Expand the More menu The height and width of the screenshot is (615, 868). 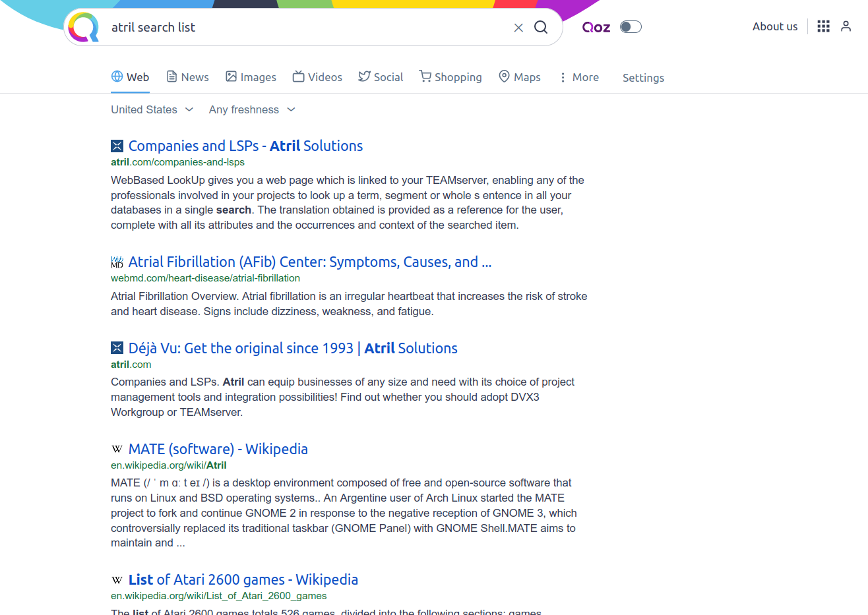578,77
